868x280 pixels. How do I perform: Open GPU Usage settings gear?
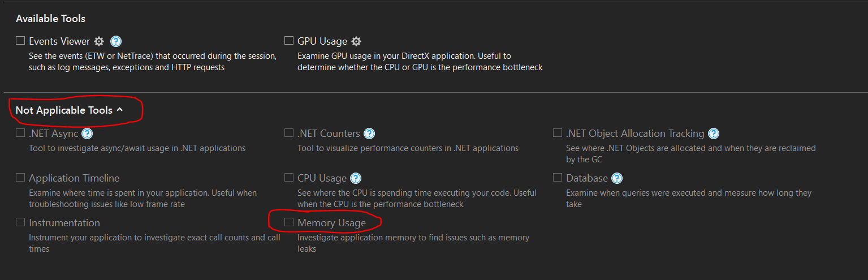click(x=356, y=41)
